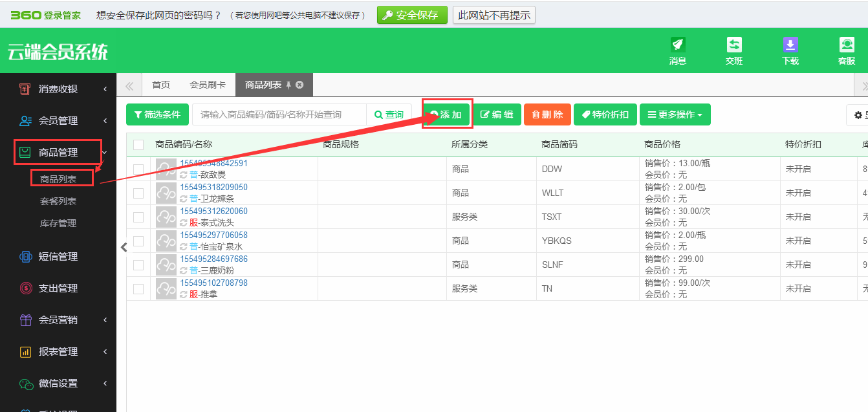Screen dimensions: 868x412
Task: Open the 消息 message icon
Action: pyautogui.click(x=677, y=45)
